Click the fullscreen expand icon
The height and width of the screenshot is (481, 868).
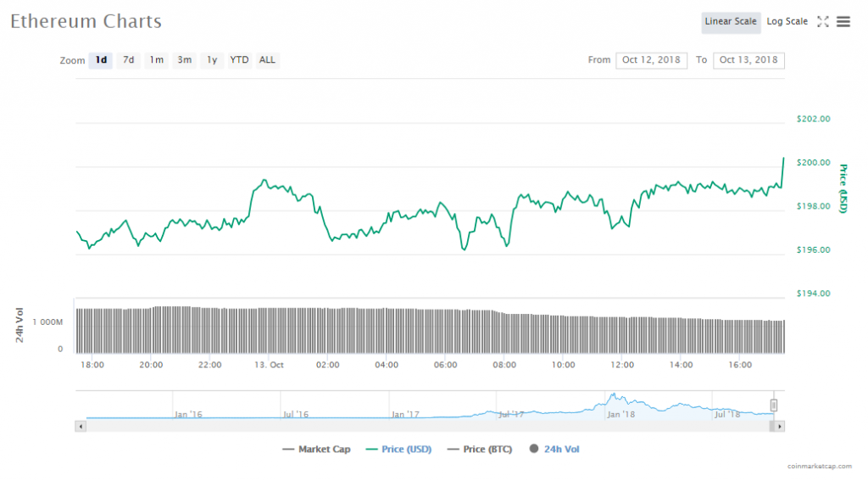click(822, 22)
